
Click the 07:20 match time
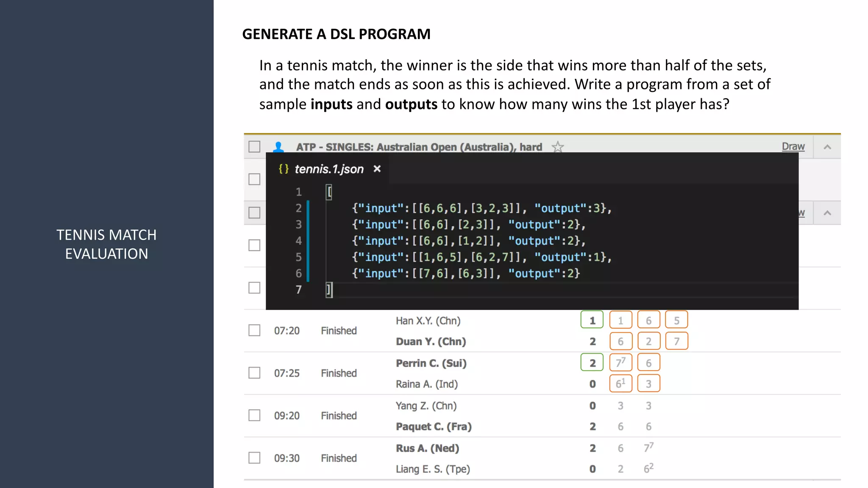tap(287, 330)
